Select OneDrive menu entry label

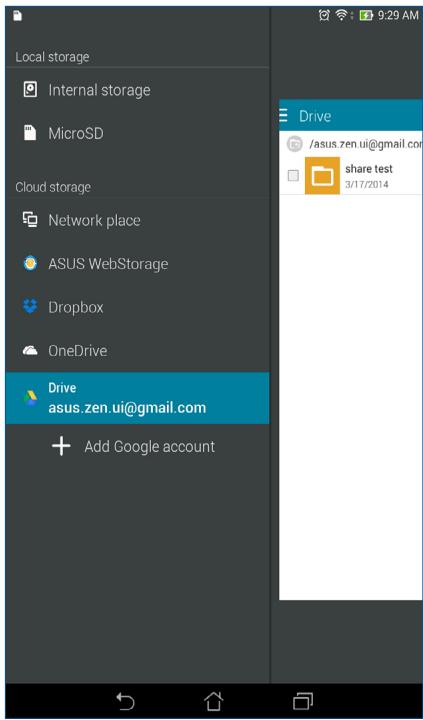78,351
